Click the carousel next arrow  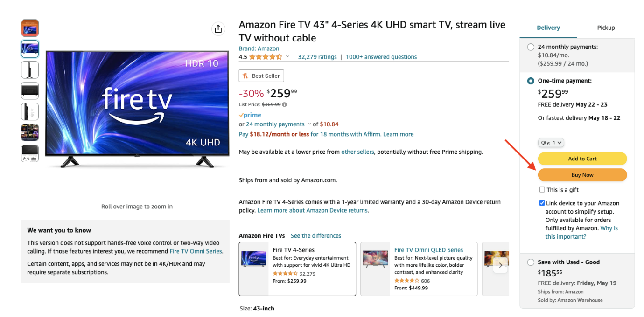click(500, 265)
